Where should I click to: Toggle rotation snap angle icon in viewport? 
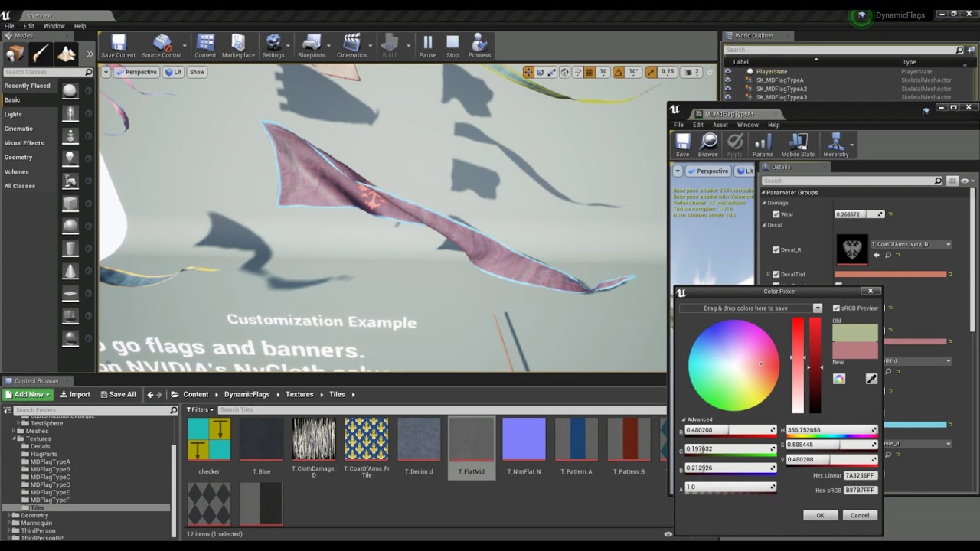(x=619, y=72)
